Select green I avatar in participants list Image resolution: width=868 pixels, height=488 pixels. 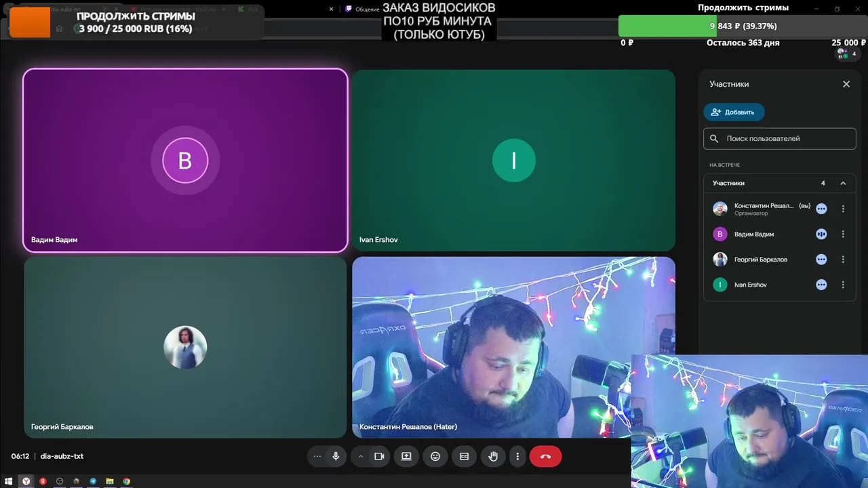[x=720, y=285]
